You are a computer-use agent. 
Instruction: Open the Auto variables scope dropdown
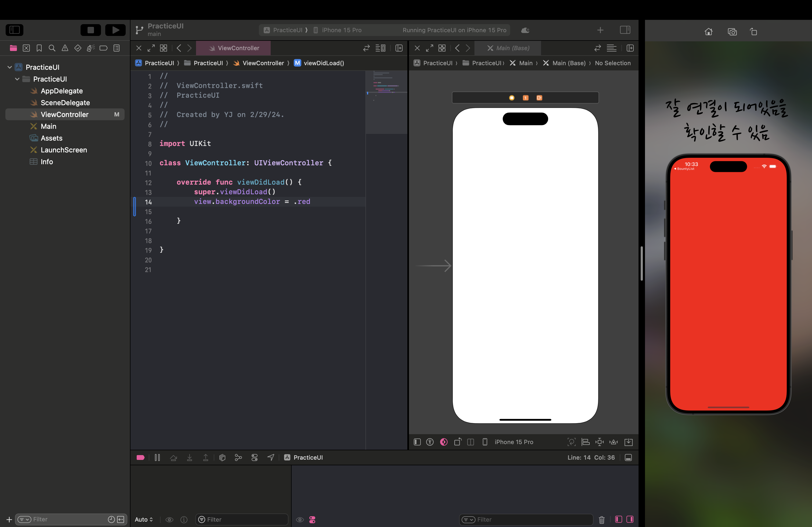pyautogui.click(x=144, y=519)
